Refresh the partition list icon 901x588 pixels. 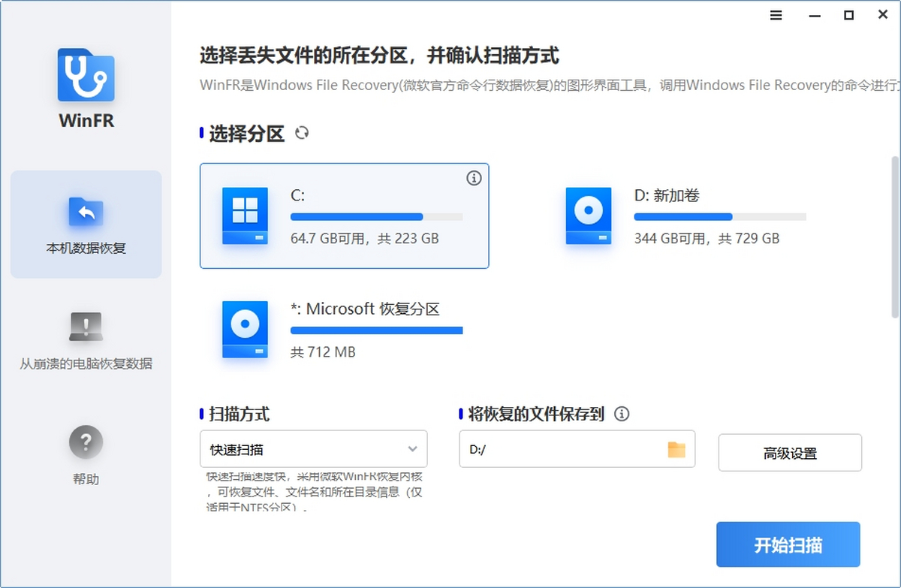[x=302, y=134]
